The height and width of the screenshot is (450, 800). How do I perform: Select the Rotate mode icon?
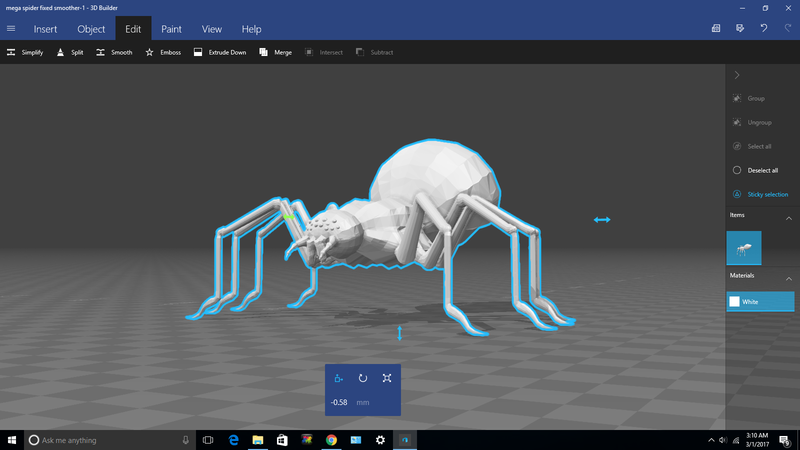363,378
